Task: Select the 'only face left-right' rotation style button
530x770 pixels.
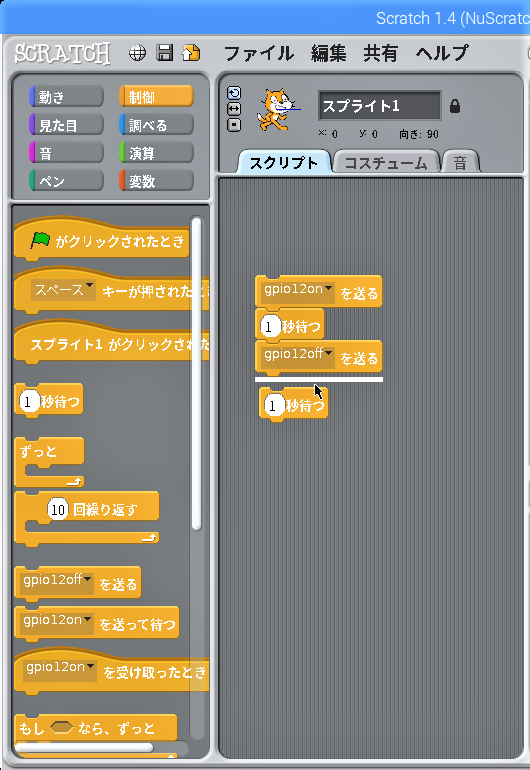Action: pos(234,109)
